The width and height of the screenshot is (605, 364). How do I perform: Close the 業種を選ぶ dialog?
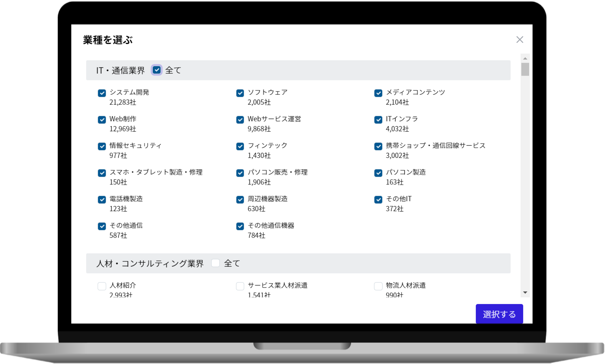pos(520,40)
